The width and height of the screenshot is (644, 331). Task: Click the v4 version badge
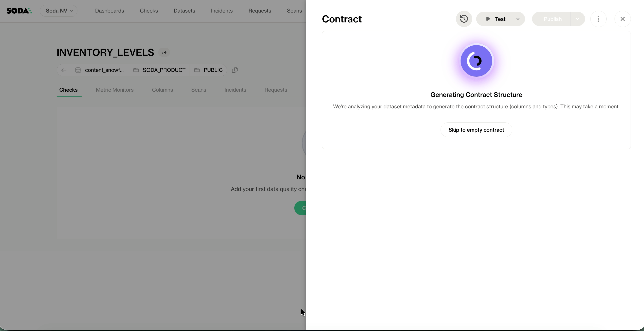click(x=164, y=53)
